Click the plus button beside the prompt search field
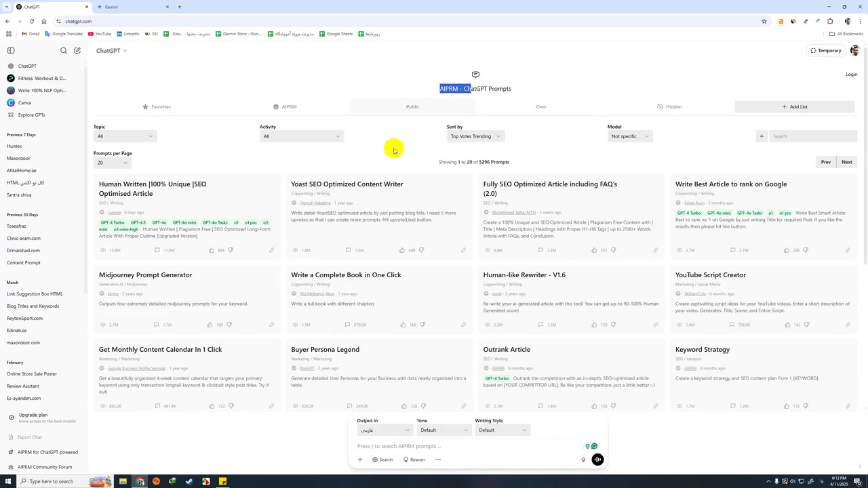The image size is (868, 488). pos(762,136)
